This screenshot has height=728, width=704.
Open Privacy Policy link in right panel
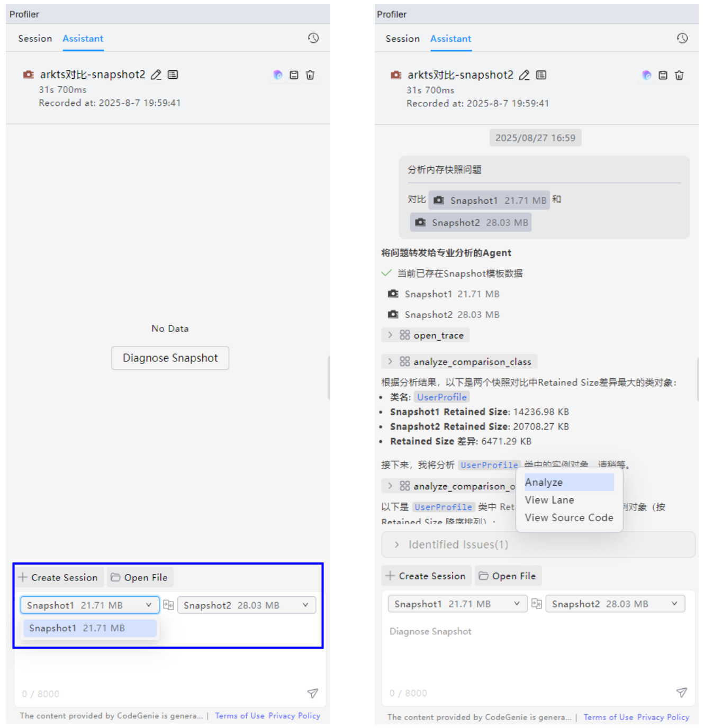[663, 717]
